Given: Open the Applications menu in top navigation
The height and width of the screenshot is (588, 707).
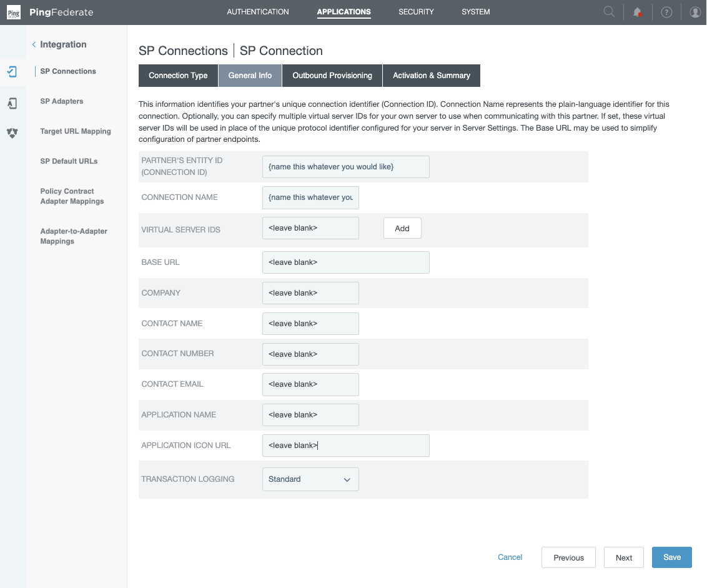Looking at the screenshot, I should pyautogui.click(x=344, y=12).
